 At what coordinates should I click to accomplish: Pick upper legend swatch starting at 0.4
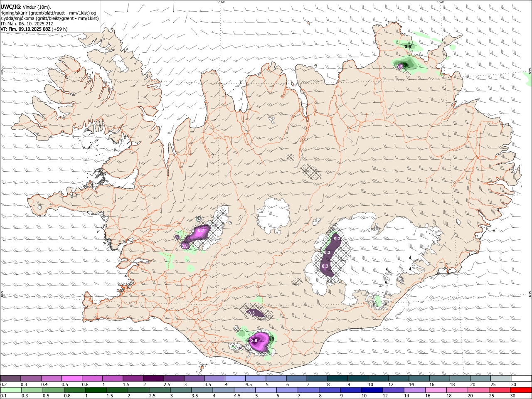pos(51,379)
